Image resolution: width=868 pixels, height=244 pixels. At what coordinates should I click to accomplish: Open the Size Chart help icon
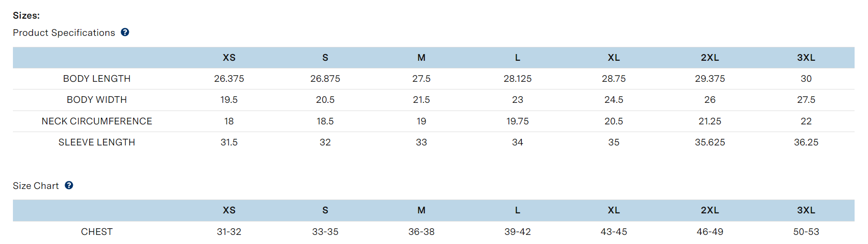pos(69,185)
